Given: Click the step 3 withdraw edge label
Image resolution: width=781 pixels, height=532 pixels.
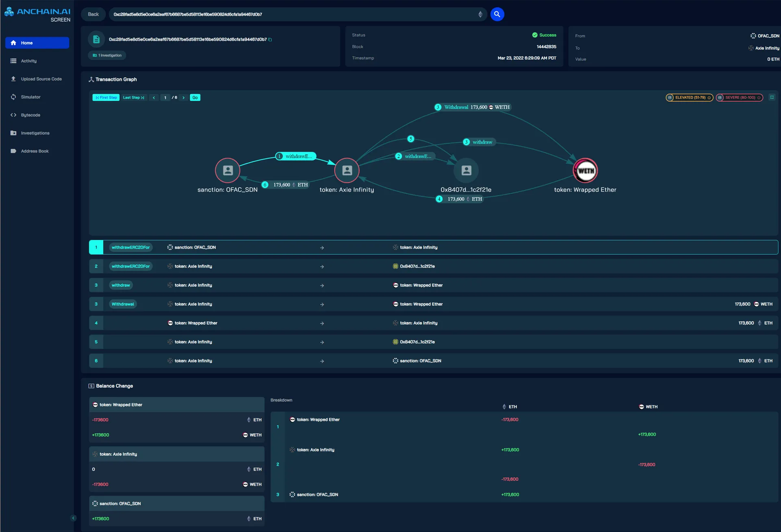Looking at the screenshot, I should point(479,142).
